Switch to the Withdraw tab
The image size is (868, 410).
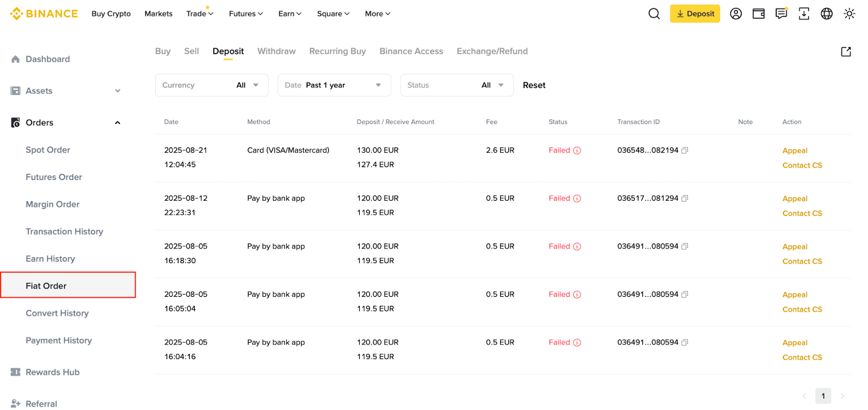[276, 51]
